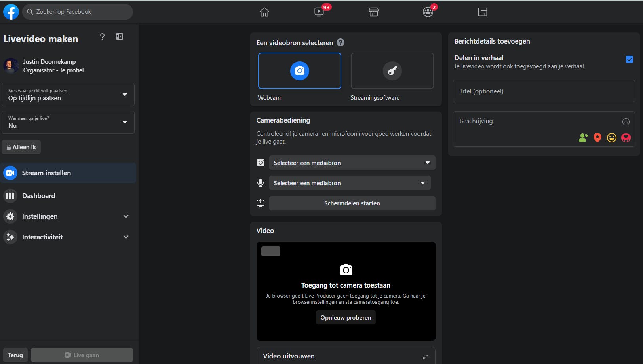Expand the Instellingen section chevron
Viewport: 643px width, 364px height.
[126, 216]
